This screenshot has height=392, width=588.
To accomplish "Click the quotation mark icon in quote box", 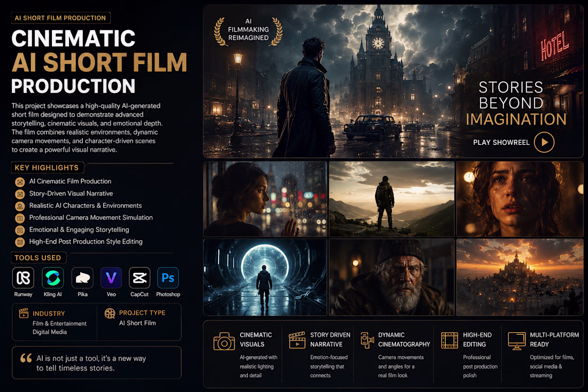I will pos(26,358).
